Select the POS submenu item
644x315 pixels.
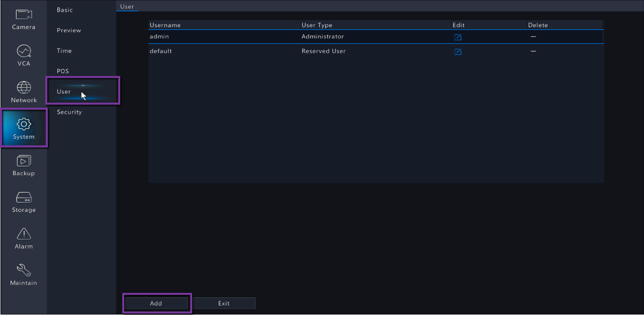pyautogui.click(x=63, y=71)
